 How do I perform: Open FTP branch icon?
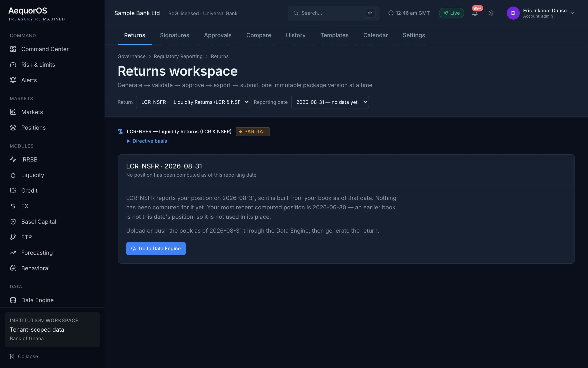coord(13,237)
